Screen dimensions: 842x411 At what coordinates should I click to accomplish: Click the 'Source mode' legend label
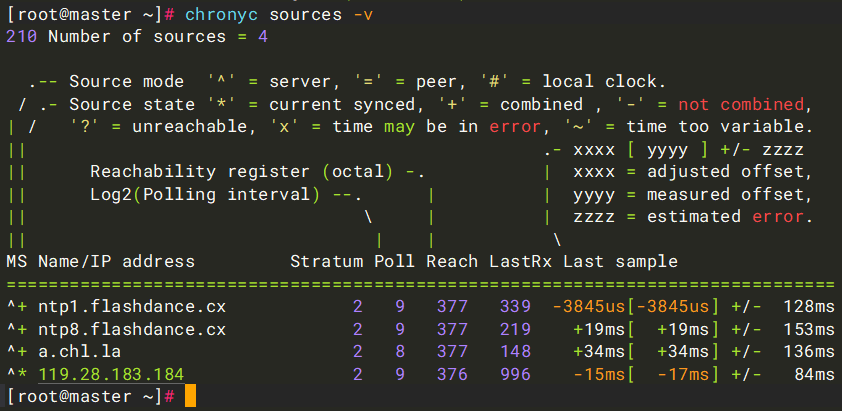(127, 82)
